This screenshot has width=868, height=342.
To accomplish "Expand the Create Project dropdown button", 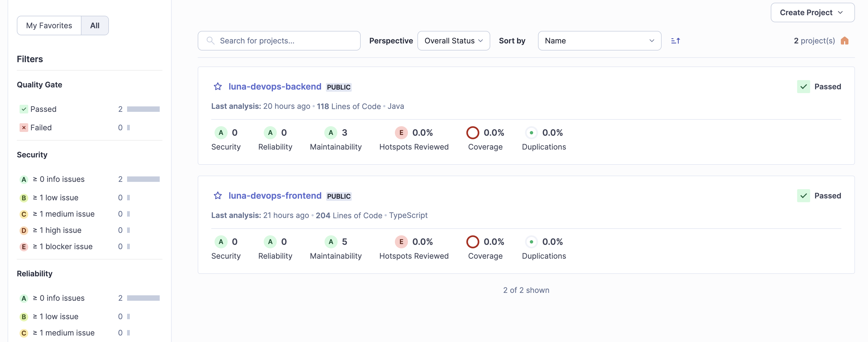I will (x=812, y=12).
